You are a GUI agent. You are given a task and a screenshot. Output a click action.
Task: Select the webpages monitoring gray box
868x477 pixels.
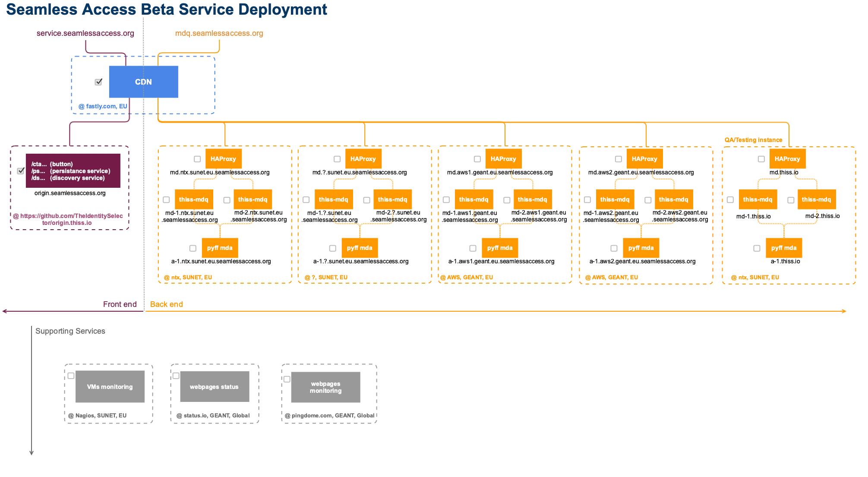325,387
